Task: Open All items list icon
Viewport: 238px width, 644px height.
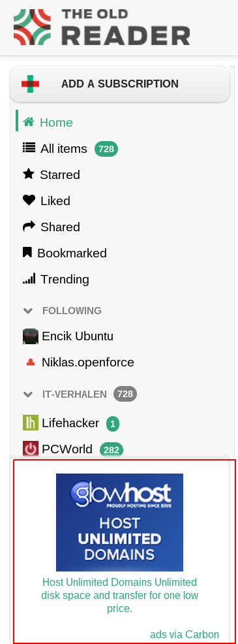Action: click(x=29, y=148)
